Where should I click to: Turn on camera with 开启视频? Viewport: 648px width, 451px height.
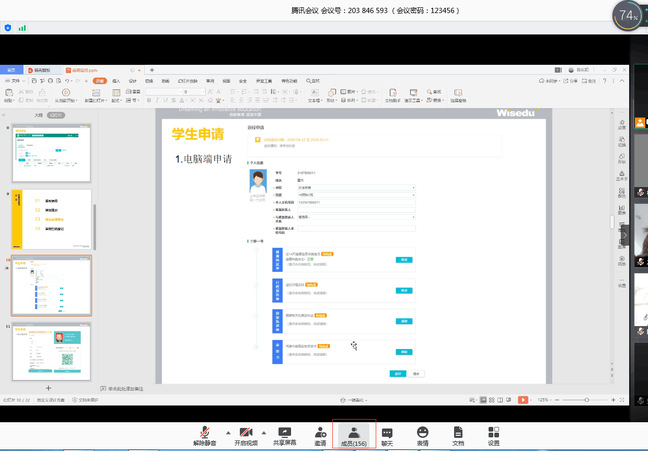click(246, 433)
